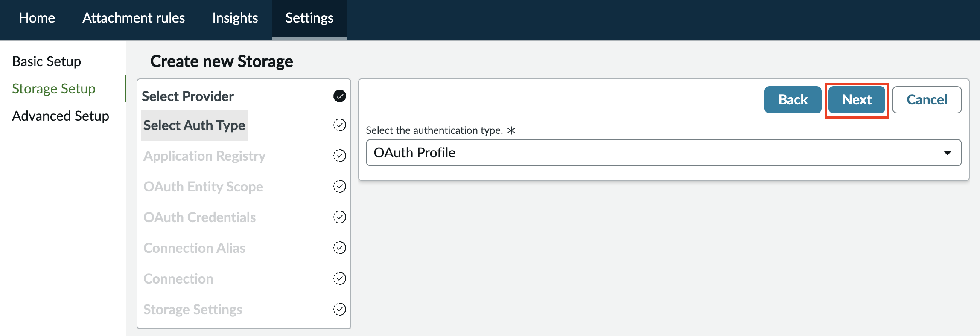Viewport: 980px width, 336px height.
Task: Click the Storage Settings step label
Action: pos(193,310)
